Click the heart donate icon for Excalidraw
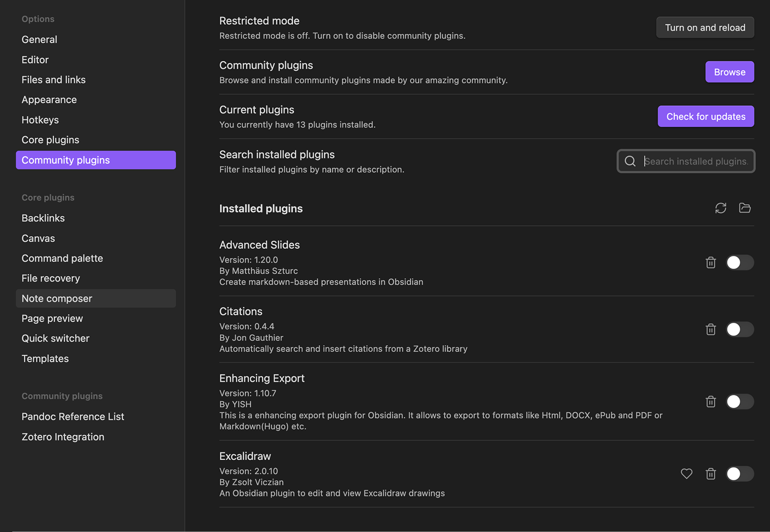Image resolution: width=770 pixels, height=532 pixels. point(686,474)
